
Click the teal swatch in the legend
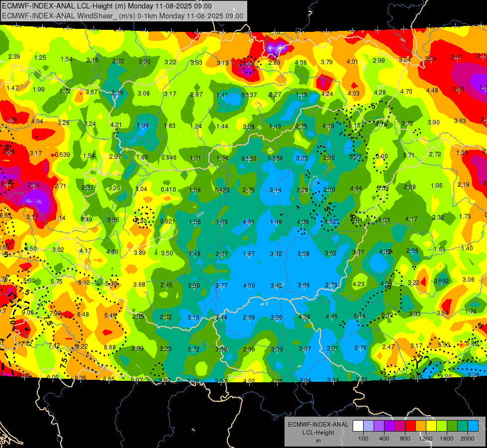[463, 426]
